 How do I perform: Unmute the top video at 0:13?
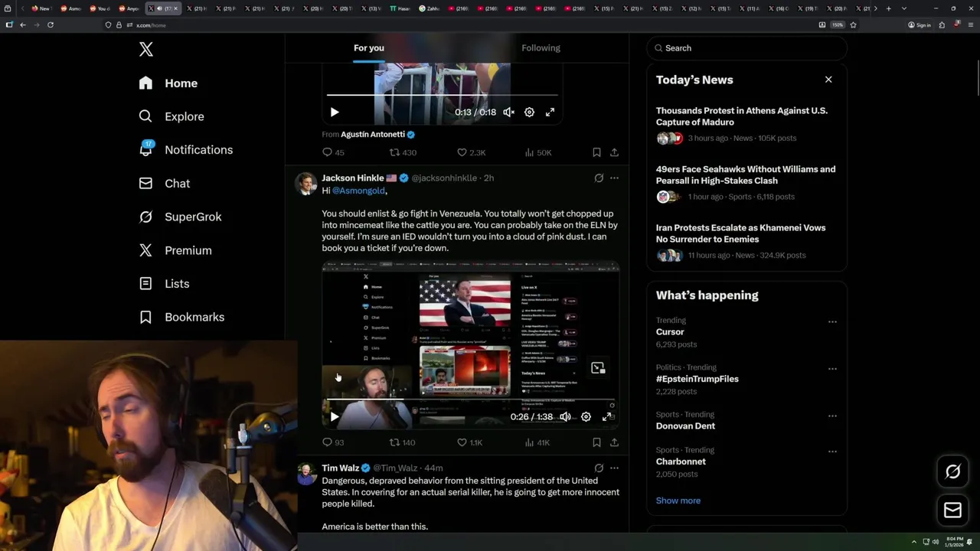click(x=508, y=112)
